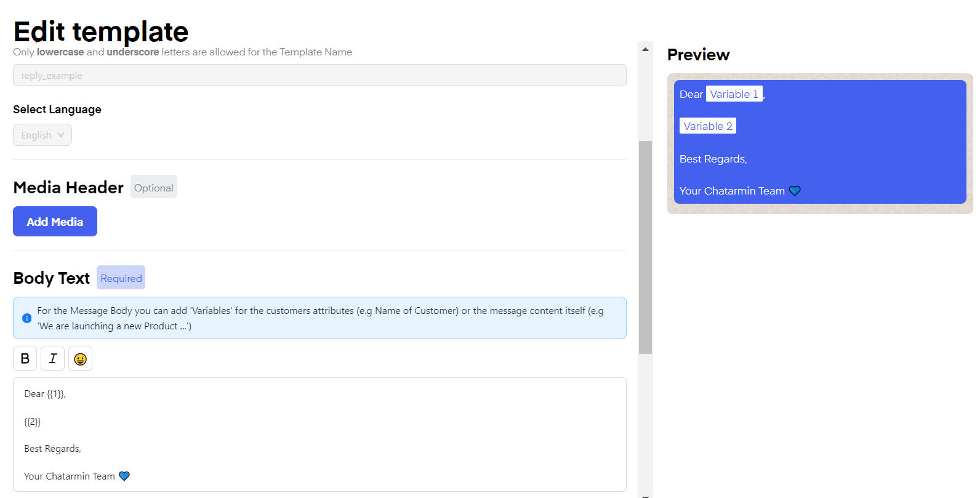This screenshot has width=980, height=498.
Task: Click the scrollbar up arrow
Action: pos(645,49)
